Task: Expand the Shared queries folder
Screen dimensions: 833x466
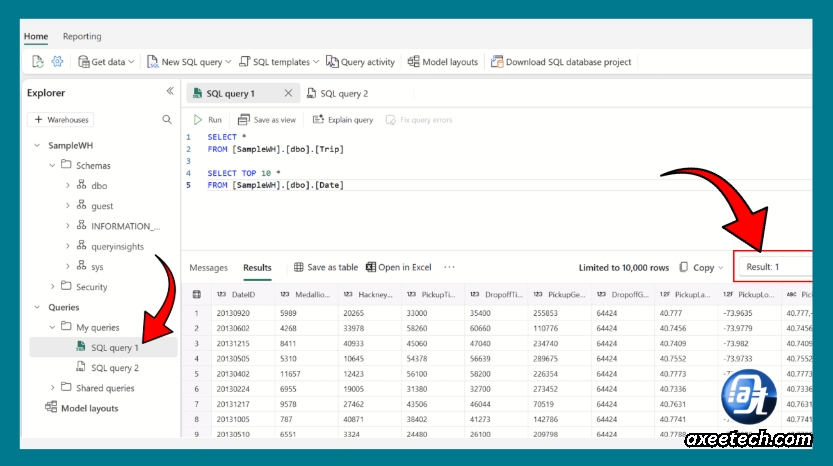Action: pos(52,388)
